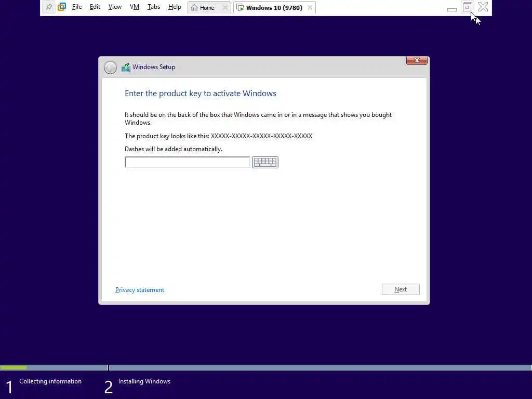
Task: Open the File menu
Action: click(x=77, y=7)
